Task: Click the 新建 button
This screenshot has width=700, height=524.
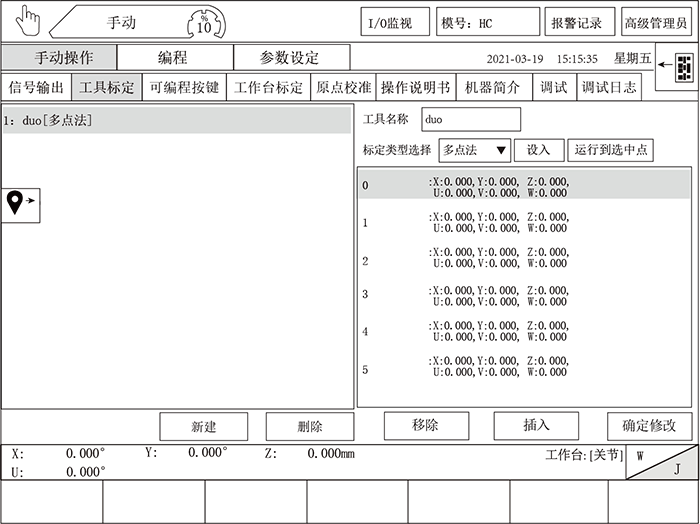Action: [203, 427]
